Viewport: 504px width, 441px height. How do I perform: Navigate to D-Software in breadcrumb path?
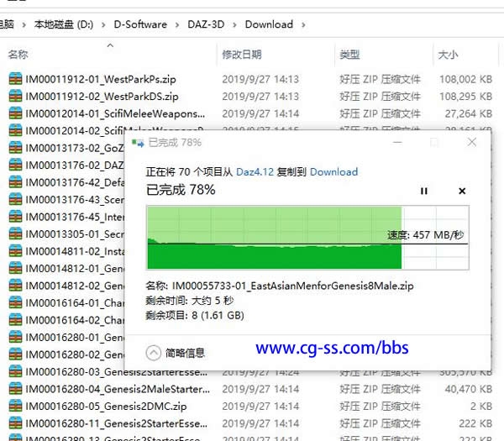coord(140,24)
